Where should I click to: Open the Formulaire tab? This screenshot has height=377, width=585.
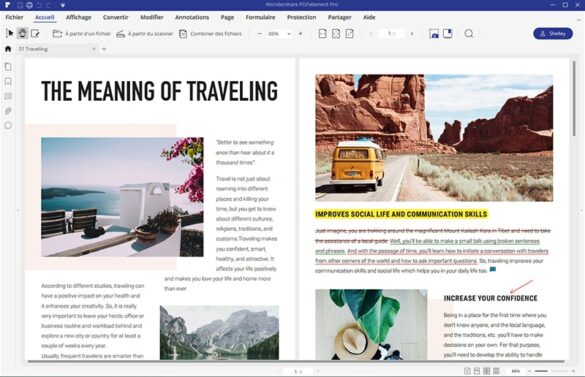click(260, 17)
